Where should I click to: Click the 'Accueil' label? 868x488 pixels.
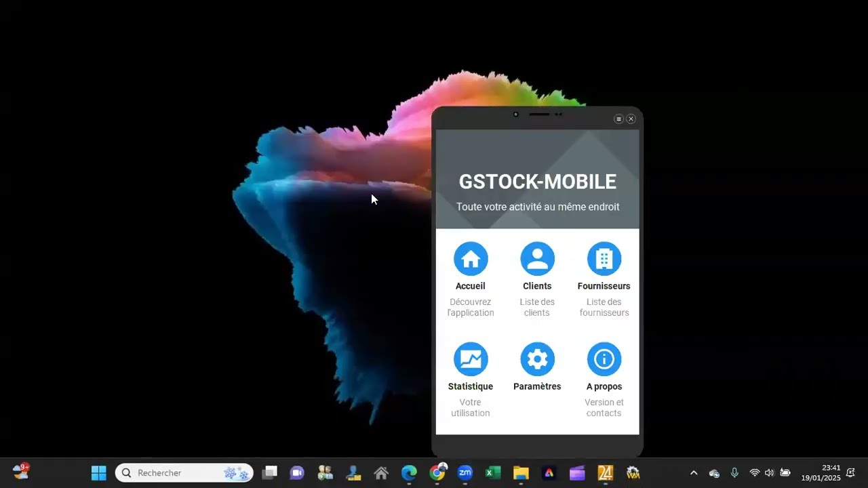tap(471, 286)
